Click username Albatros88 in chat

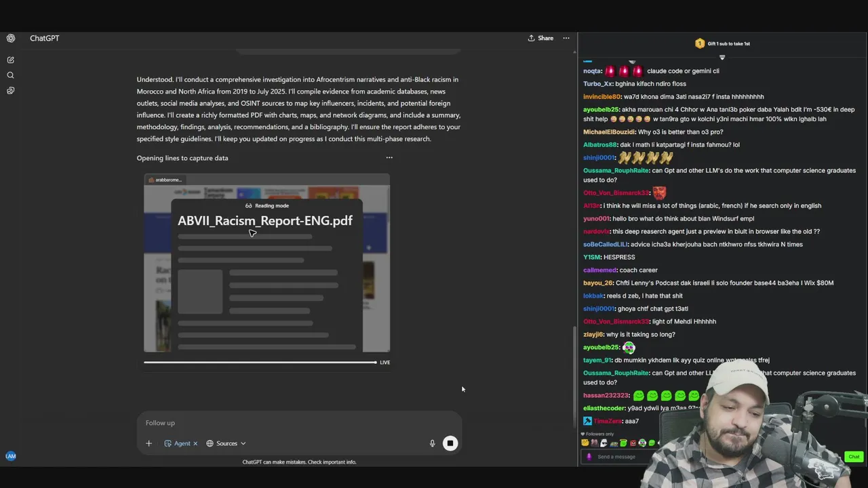click(600, 144)
